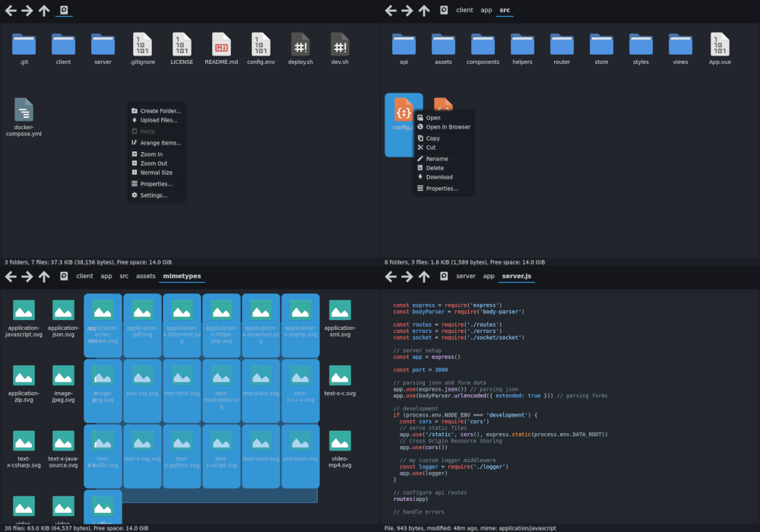Click the back arrow in the bottom-right pane

coord(390,276)
